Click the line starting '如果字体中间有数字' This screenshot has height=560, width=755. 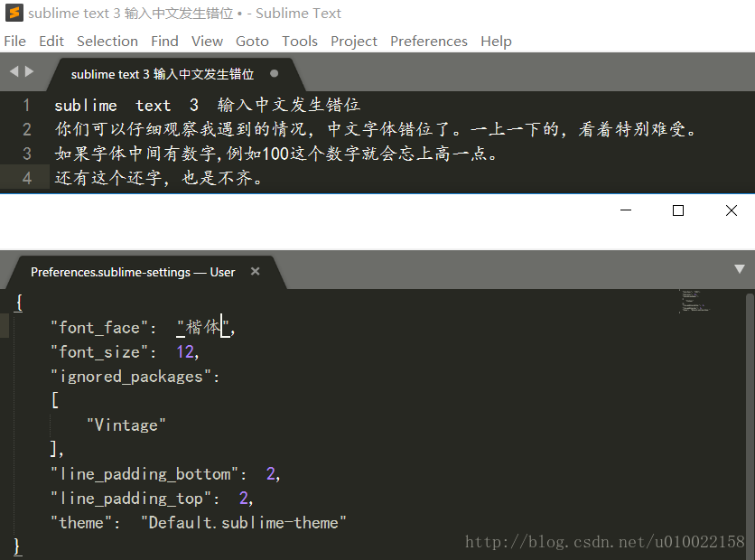pyautogui.click(x=276, y=154)
